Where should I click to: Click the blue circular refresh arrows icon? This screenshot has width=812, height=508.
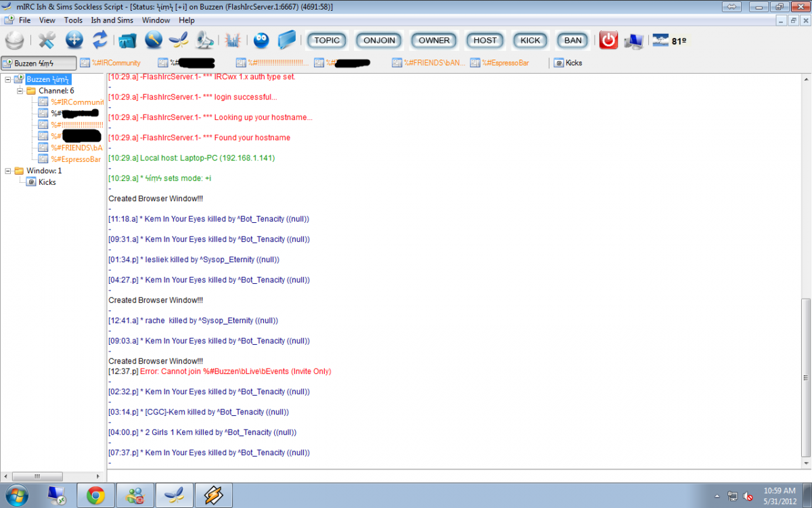click(100, 40)
